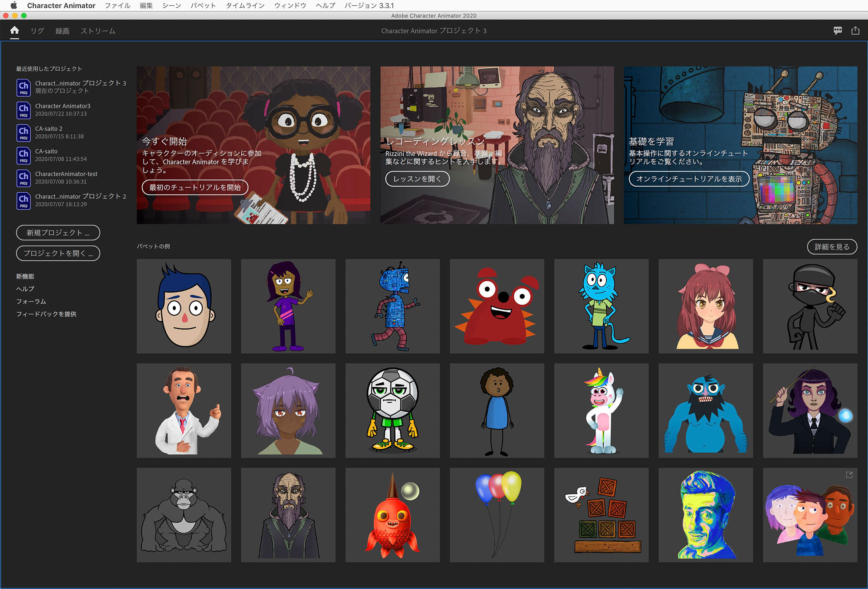Switch to the リグ workspace tab

click(37, 31)
